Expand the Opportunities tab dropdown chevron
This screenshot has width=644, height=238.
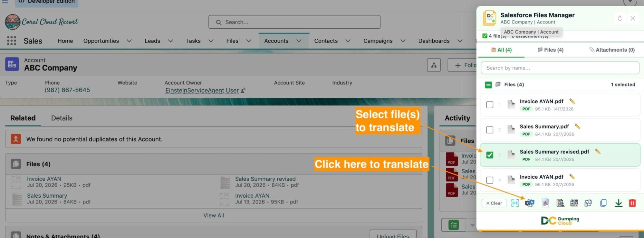[x=129, y=41]
